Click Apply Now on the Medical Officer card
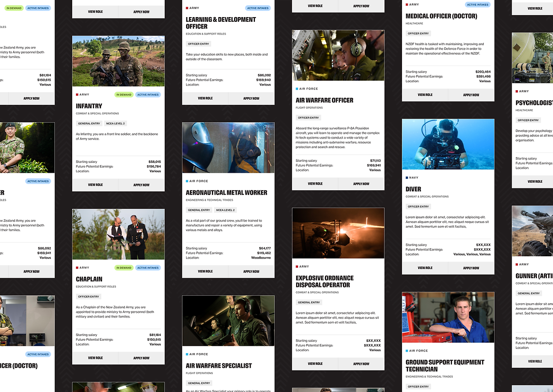 tap(471, 95)
